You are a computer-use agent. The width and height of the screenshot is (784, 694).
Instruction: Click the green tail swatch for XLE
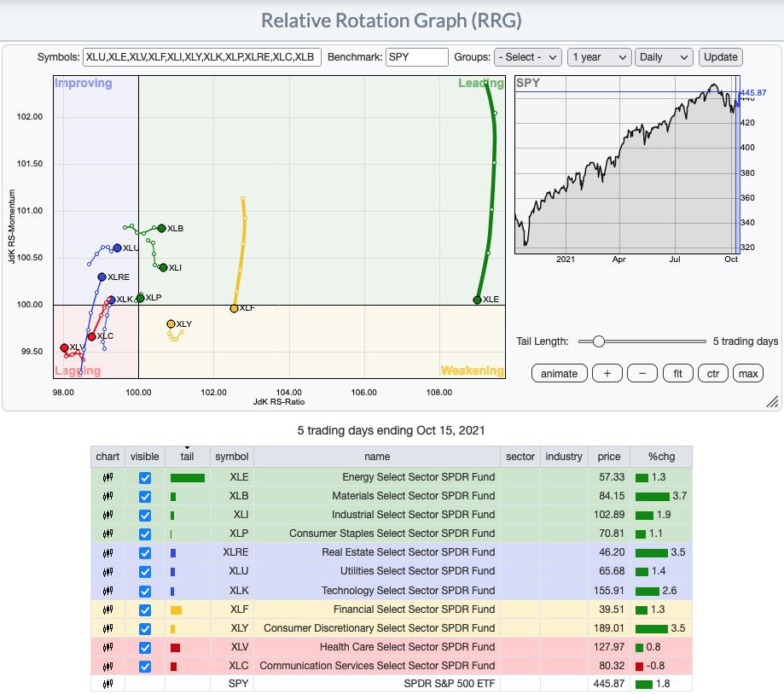(x=188, y=478)
